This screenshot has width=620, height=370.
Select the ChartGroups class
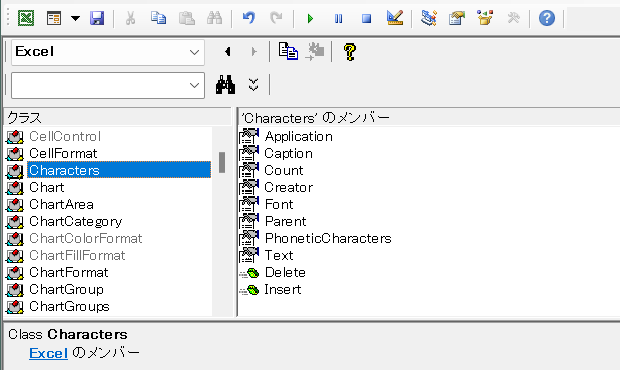tap(69, 306)
